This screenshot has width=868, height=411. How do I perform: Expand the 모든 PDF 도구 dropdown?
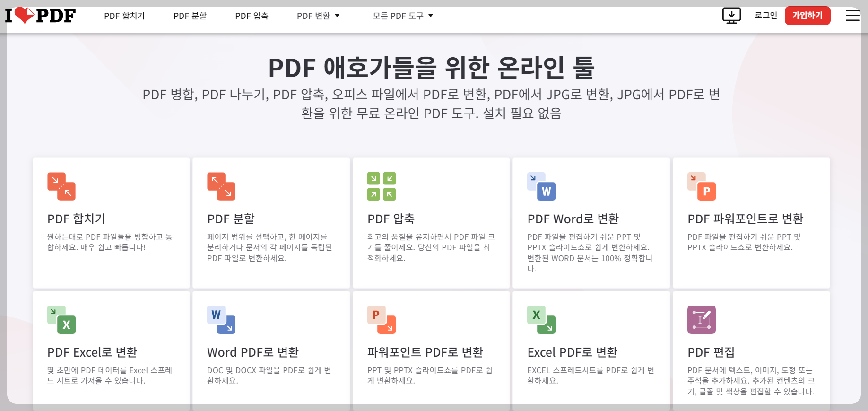tap(403, 16)
